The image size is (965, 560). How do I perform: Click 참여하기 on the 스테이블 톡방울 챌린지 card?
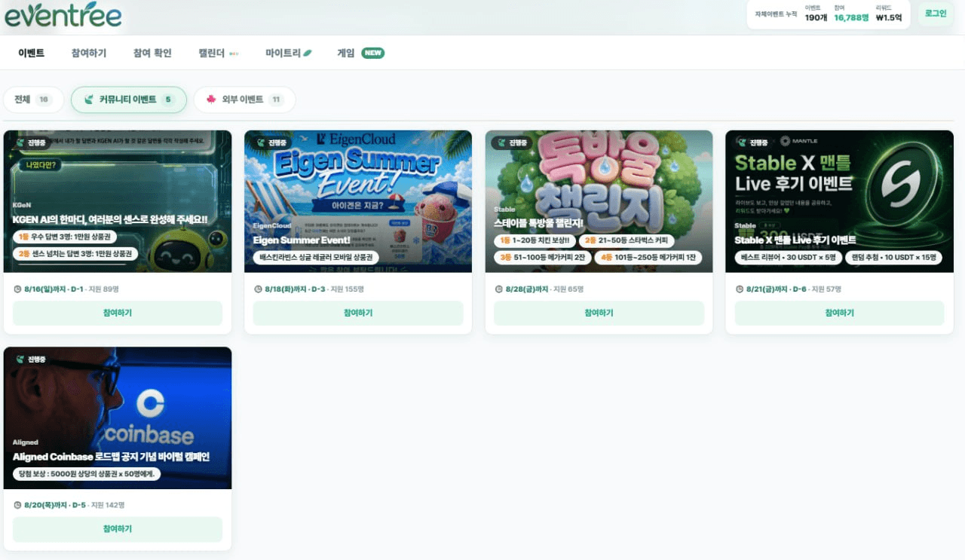[x=599, y=313]
